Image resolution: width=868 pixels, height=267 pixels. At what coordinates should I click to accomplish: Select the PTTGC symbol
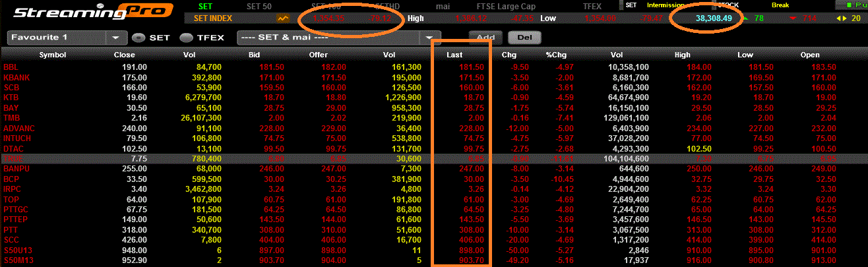[16, 209]
